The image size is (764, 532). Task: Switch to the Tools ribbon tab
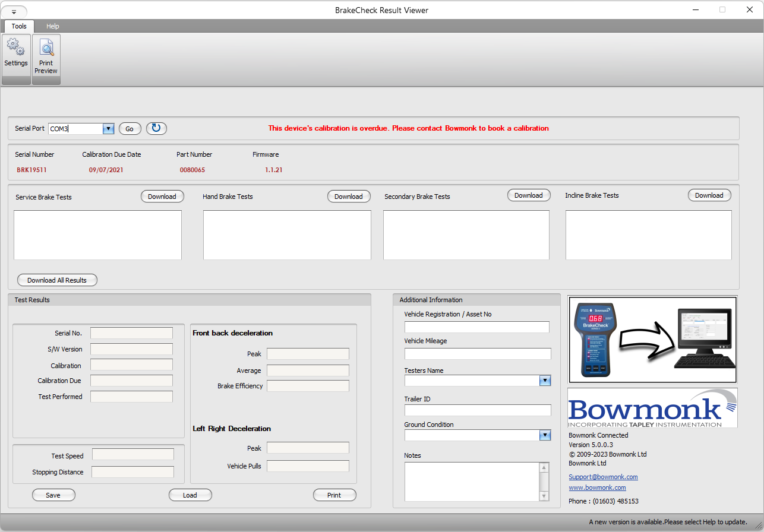[x=19, y=26]
